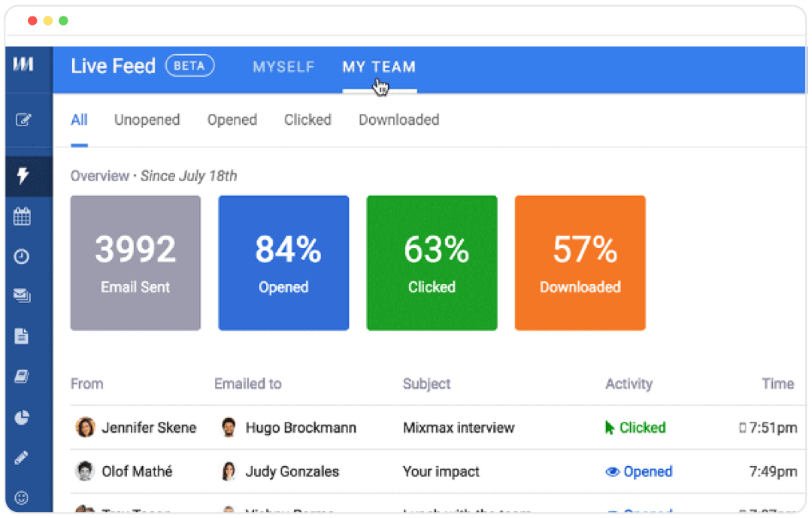Select the Downloaded filter
Screen dimensions: 812x518
point(398,120)
